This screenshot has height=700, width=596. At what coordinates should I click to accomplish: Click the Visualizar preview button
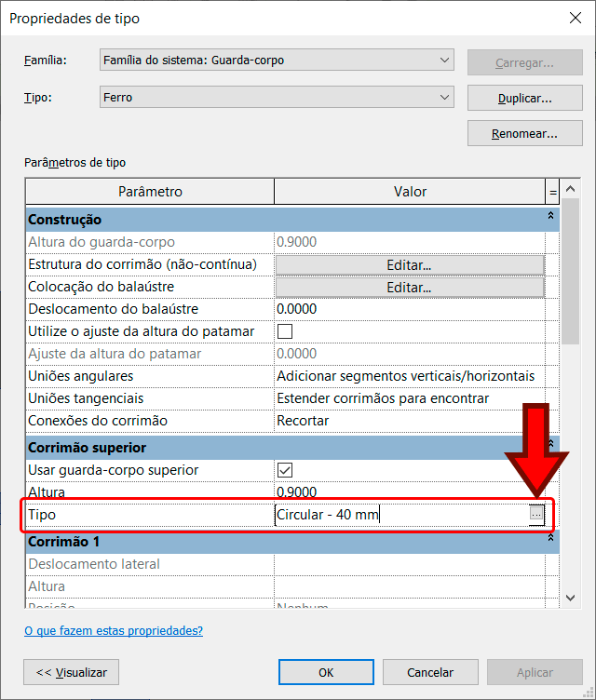(x=72, y=672)
